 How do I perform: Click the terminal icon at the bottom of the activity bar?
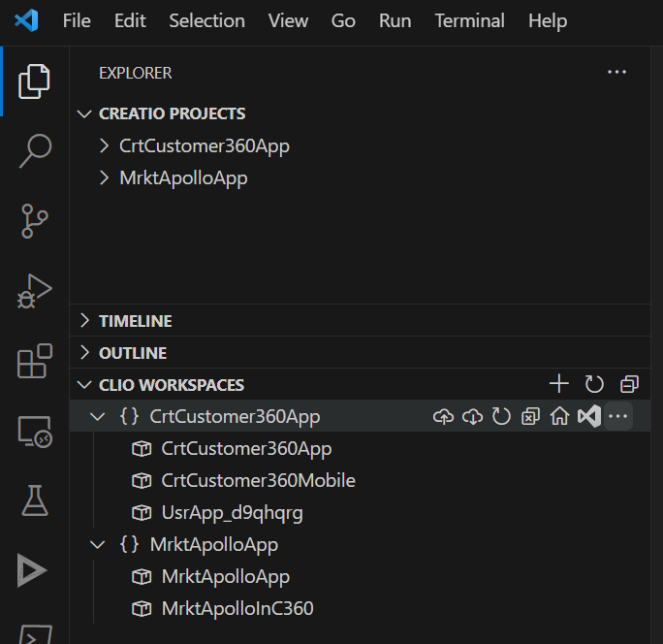click(36, 634)
